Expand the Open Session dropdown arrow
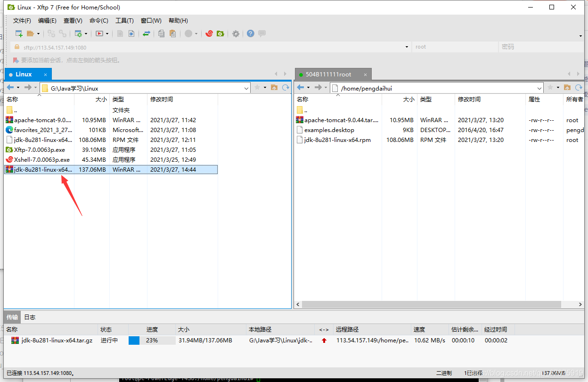588x382 pixels. [38, 34]
